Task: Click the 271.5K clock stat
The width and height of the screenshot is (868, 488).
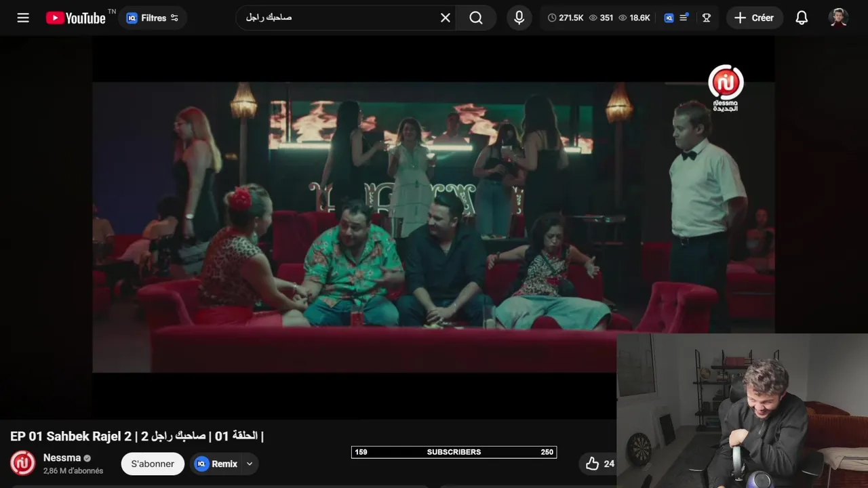Action: pyautogui.click(x=566, y=18)
